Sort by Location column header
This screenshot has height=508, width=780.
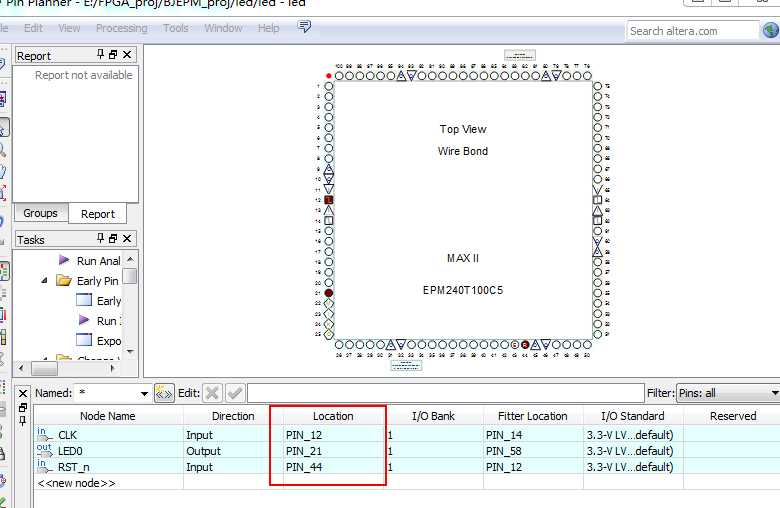(x=333, y=416)
